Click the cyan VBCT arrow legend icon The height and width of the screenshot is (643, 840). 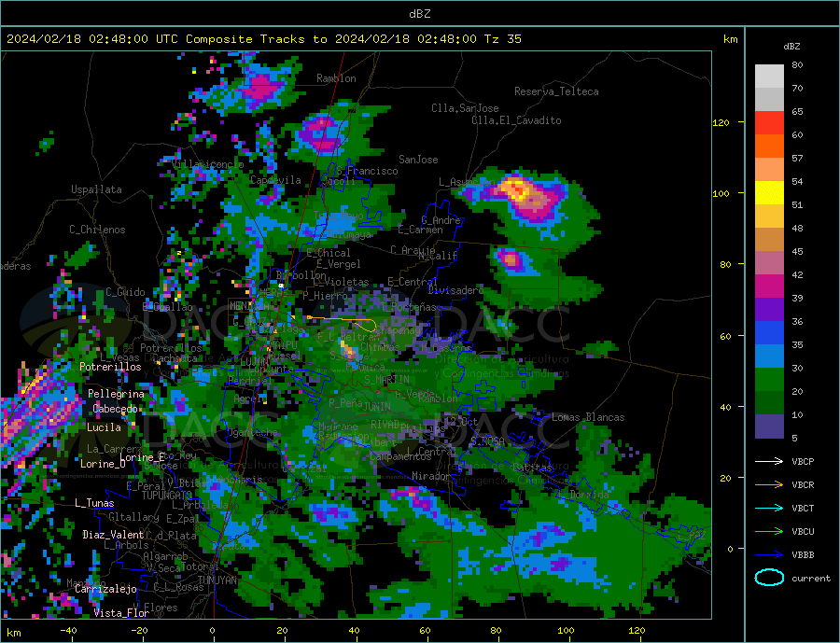coord(769,508)
